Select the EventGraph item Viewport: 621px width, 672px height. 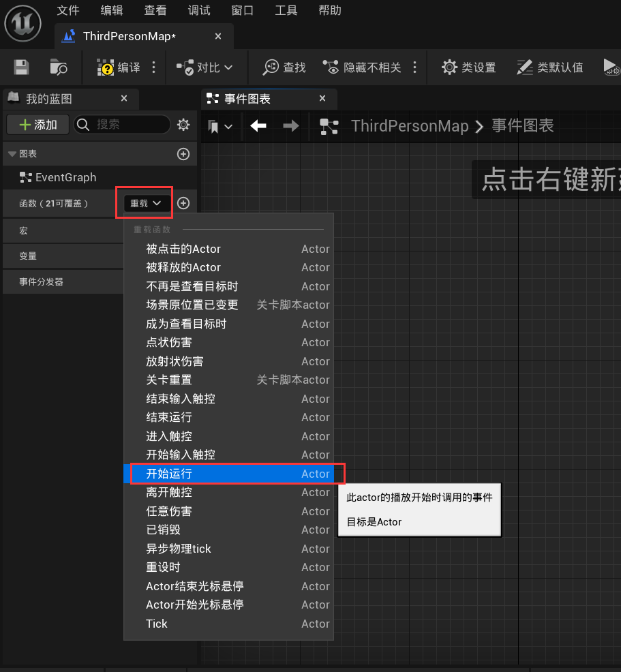click(x=58, y=177)
